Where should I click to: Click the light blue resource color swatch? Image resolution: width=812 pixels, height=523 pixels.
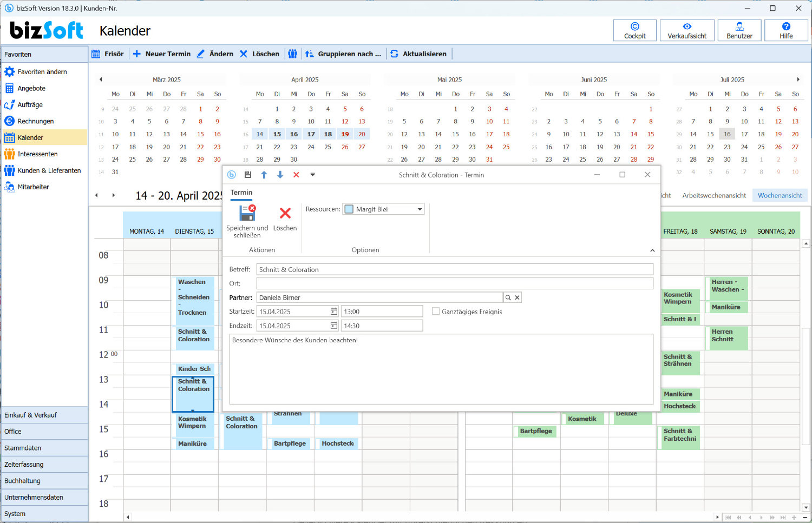click(349, 209)
